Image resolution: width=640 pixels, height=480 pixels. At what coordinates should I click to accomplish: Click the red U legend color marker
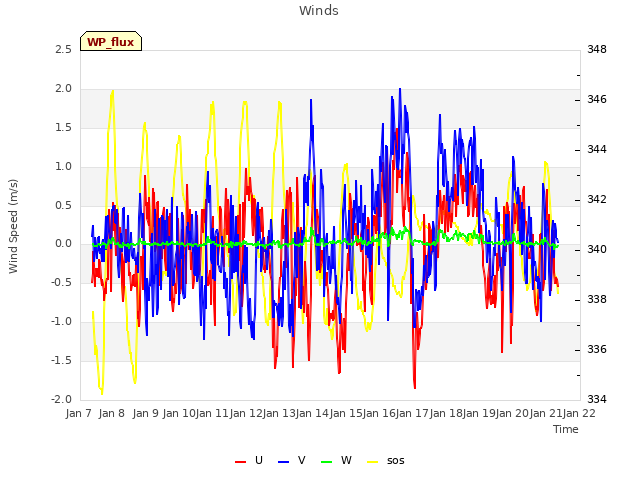(x=240, y=462)
